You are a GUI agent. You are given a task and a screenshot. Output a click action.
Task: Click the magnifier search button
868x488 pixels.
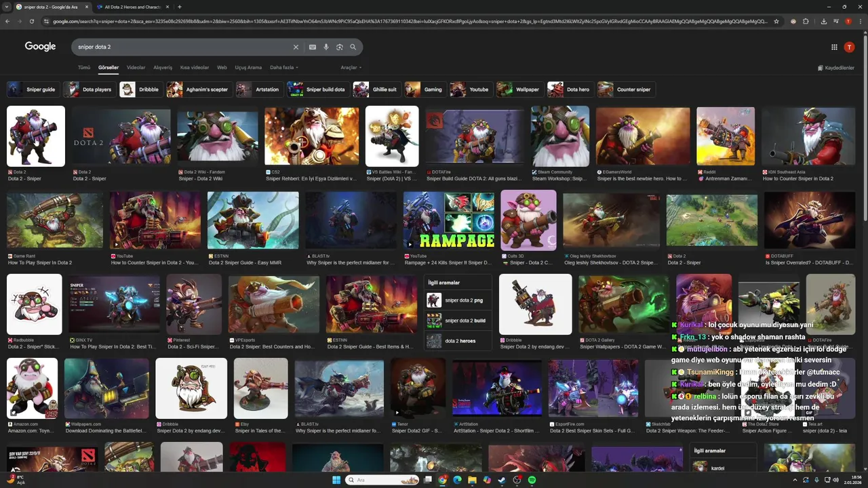(x=353, y=47)
